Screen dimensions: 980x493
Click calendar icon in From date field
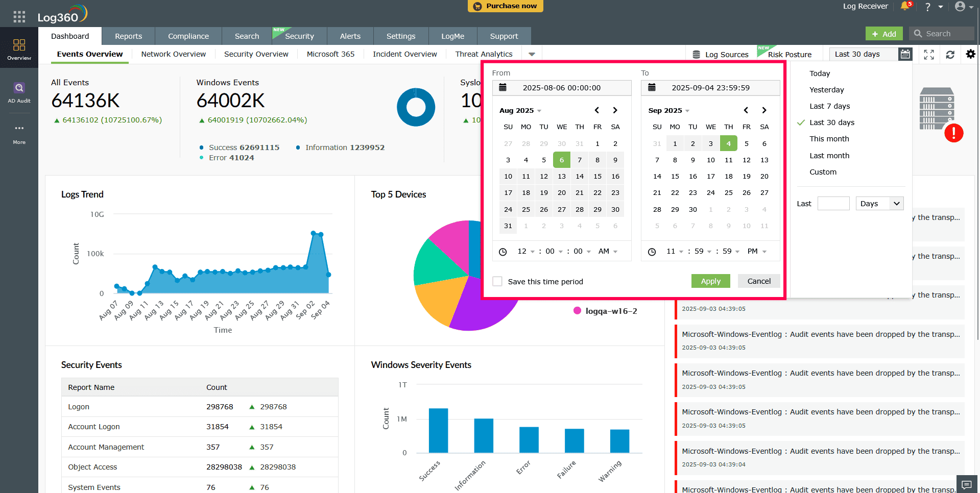[503, 88]
